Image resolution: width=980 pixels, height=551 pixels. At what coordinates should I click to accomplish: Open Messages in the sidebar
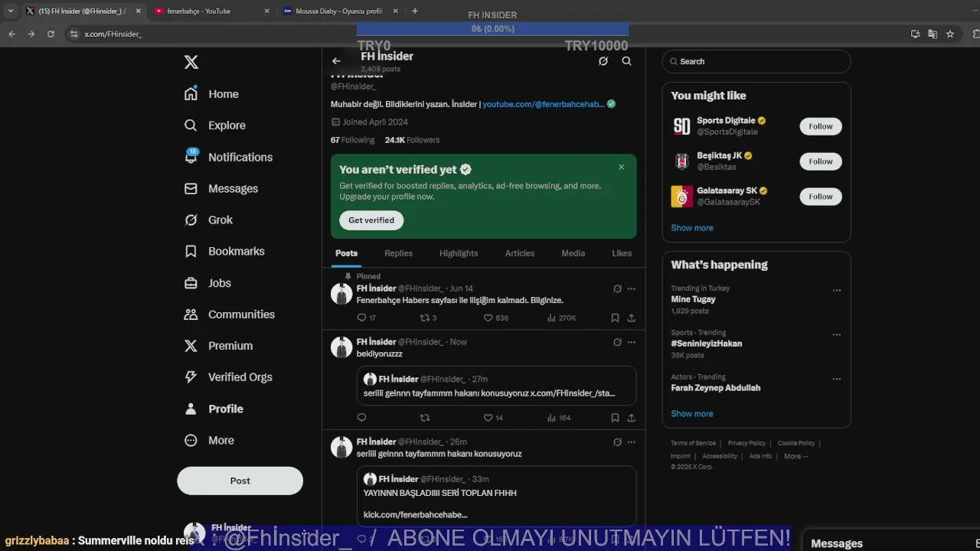click(220, 188)
